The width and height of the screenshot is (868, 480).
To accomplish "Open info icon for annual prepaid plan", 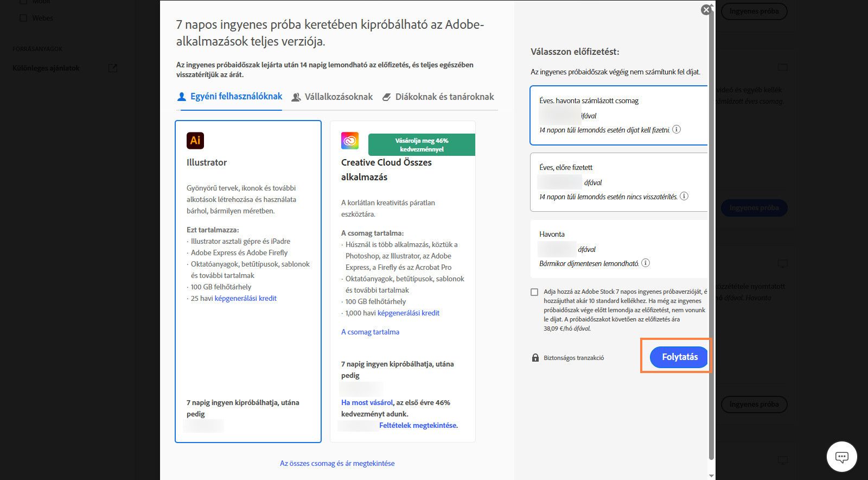I will (684, 196).
